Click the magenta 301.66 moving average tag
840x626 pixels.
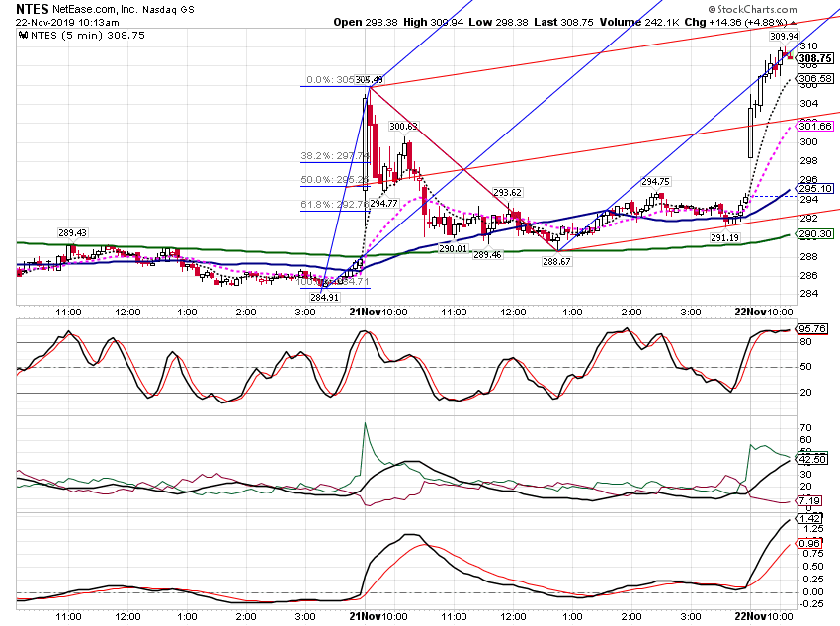[x=815, y=127]
